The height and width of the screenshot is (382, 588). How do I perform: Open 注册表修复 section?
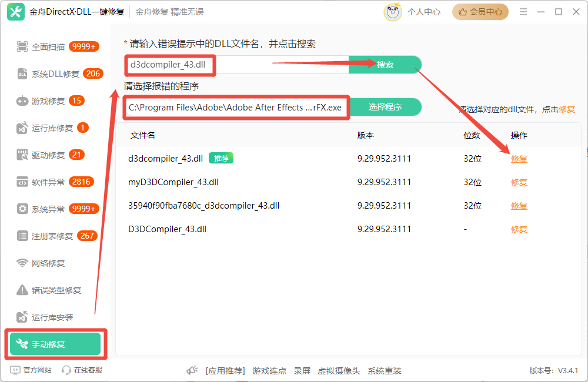tap(56, 236)
